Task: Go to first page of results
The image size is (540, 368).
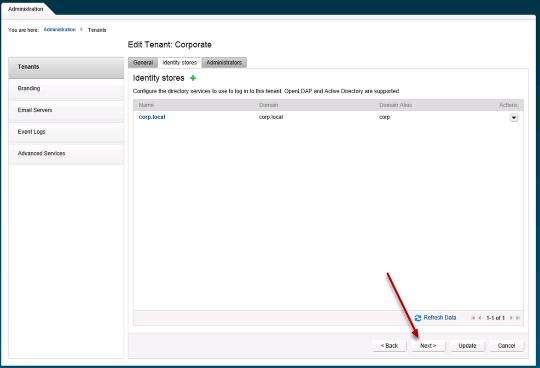Action: click(473, 318)
